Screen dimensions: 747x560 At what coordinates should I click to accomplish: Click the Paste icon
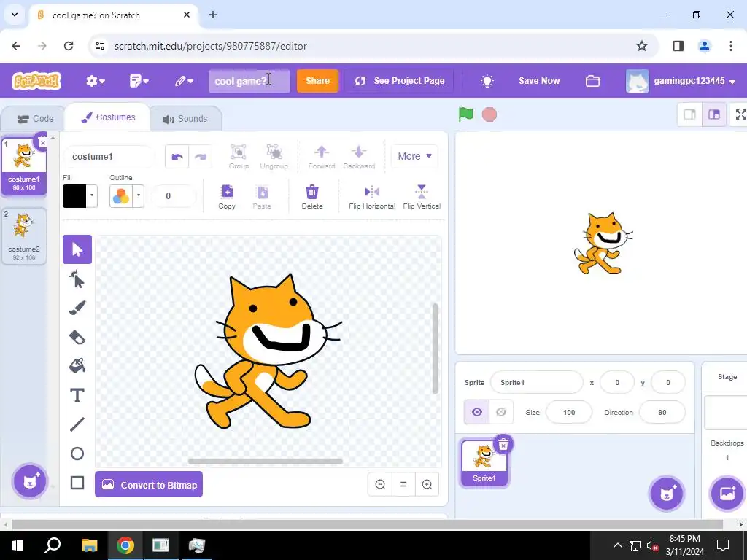click(x=262, y=197)
